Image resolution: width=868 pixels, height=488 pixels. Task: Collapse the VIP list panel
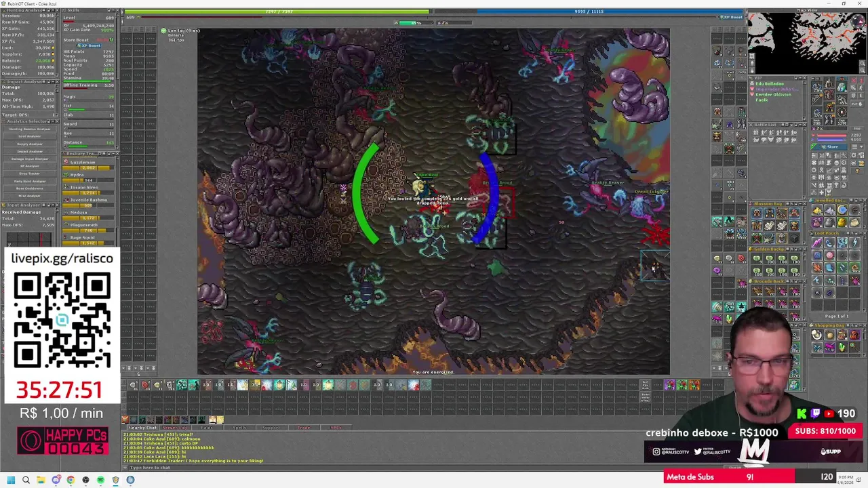[x=800, y=78]
